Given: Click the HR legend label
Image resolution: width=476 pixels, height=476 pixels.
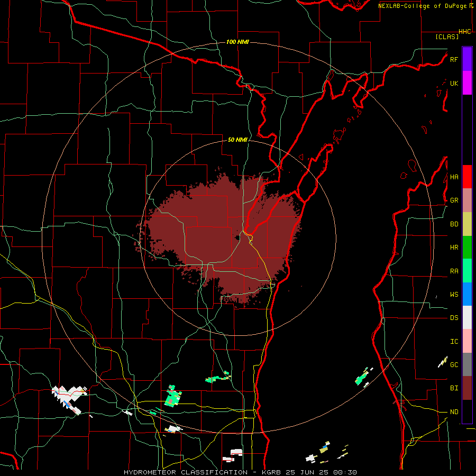Looking at the screenshot, I should 454,248.
